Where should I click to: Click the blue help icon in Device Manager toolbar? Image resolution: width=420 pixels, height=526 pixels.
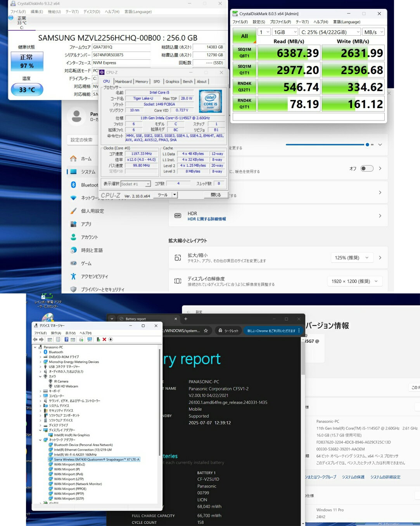pyautogui.click(x=66, y=340)
